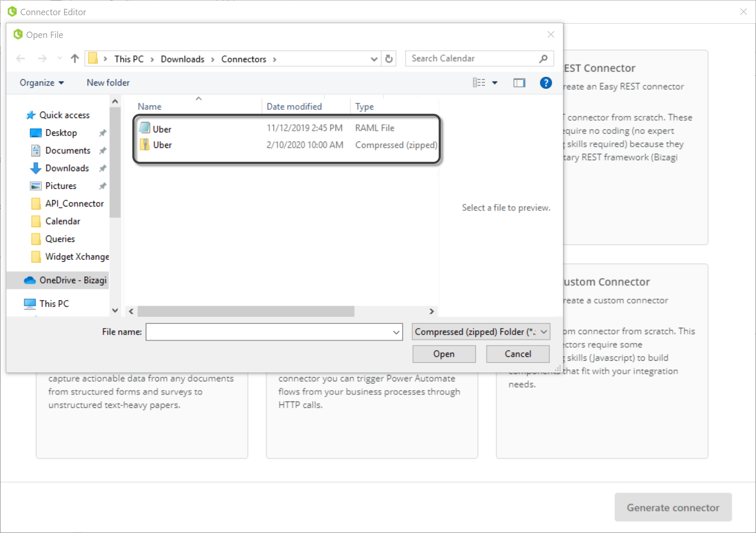Click the pin icon next to Downloads
The height and width of the screenshot is (533, 756).
click(x=102, y=169)
